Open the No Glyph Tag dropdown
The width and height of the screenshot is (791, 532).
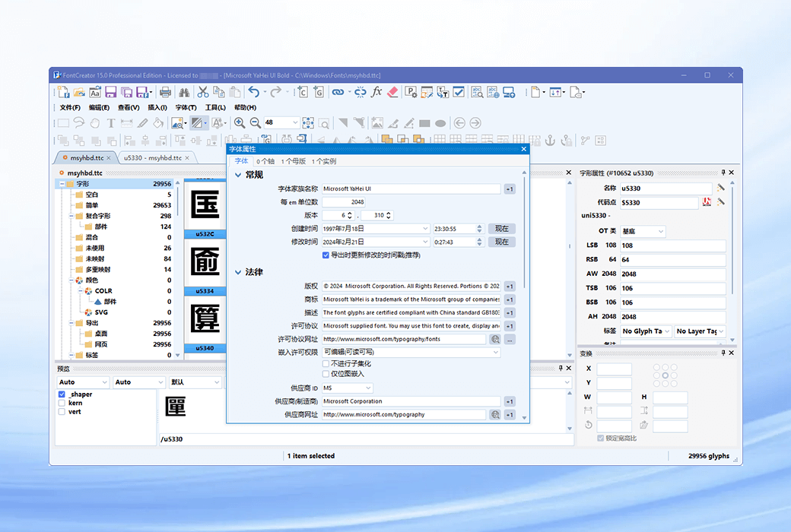(x=646, y=331)
